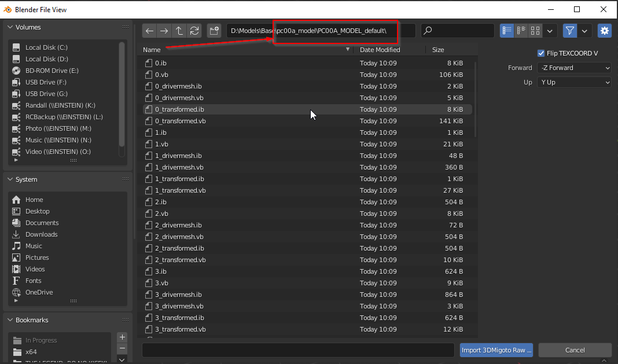Switch to horizontal list display mode
The height and width of the screenshot is (364, 618).
click(521, 31)
